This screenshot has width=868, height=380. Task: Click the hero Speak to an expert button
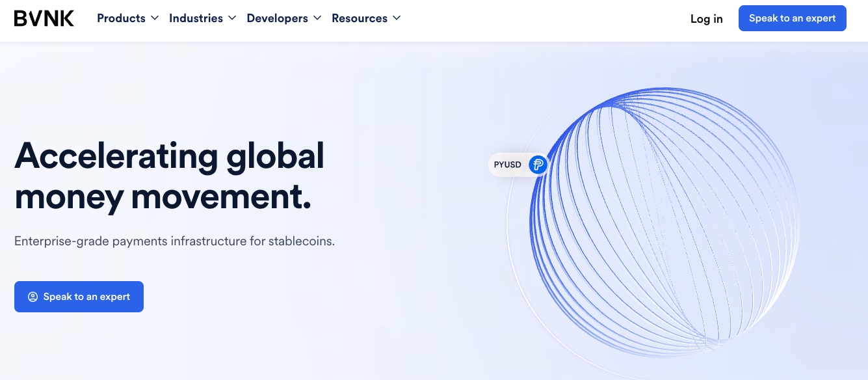point(79,297)
